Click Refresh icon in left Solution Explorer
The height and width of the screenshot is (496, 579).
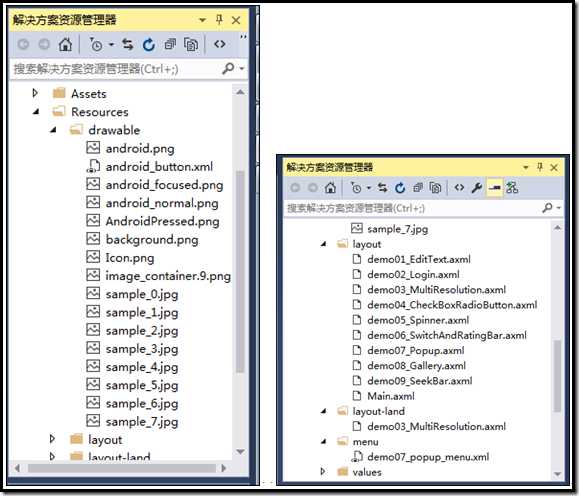click(149, 45)
